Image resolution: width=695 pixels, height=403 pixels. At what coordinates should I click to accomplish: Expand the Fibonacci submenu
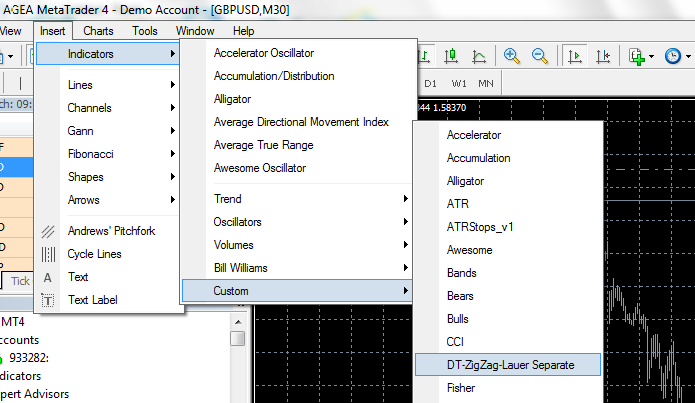coord(107,154)
